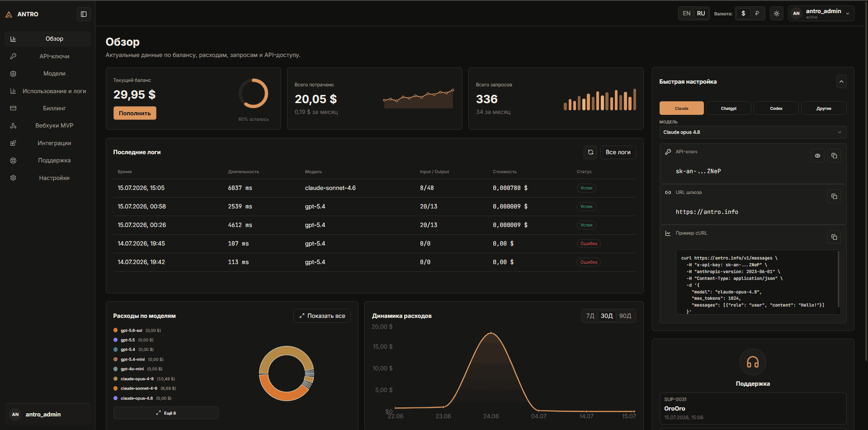Viewport: 868px width, 430px height.
Task: Select the Codex tab
Action: (776, 109)
